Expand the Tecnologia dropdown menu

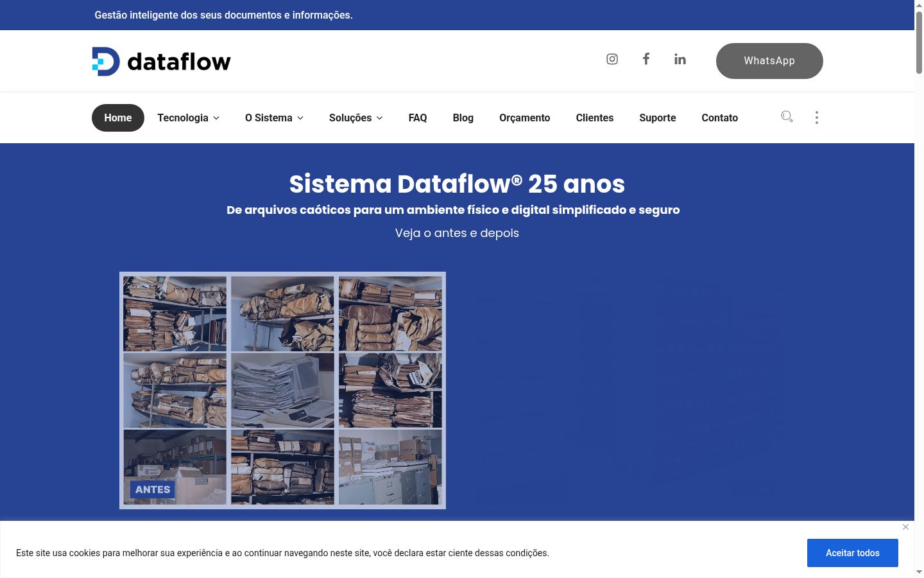[188, 118]
